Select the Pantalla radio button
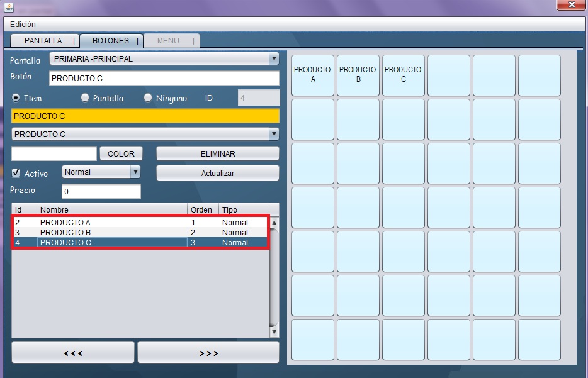The height and width of the screenshot is (378, 588). point(85,98)
